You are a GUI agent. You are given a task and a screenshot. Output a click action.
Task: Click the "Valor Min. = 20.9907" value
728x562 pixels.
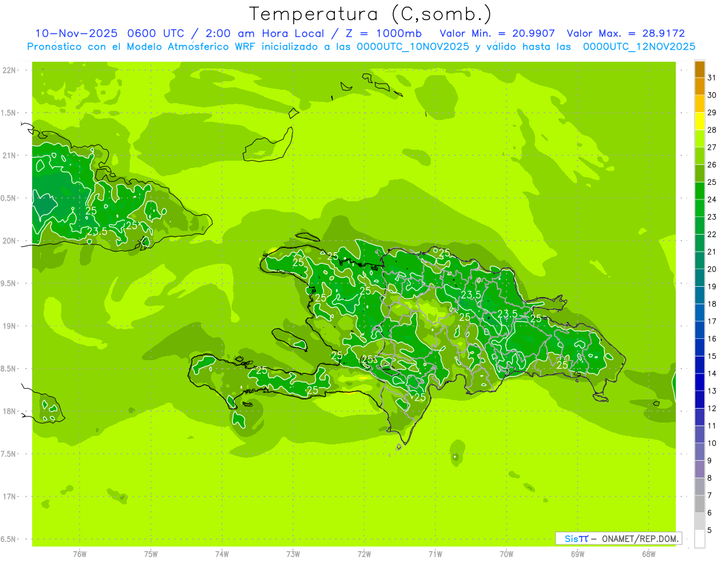497,33
